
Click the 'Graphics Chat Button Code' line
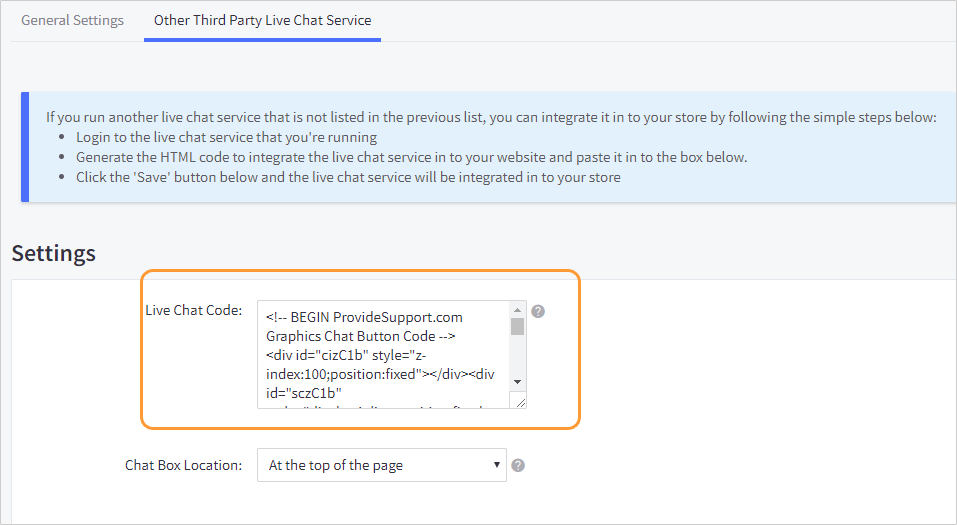(x=361, y=336)
